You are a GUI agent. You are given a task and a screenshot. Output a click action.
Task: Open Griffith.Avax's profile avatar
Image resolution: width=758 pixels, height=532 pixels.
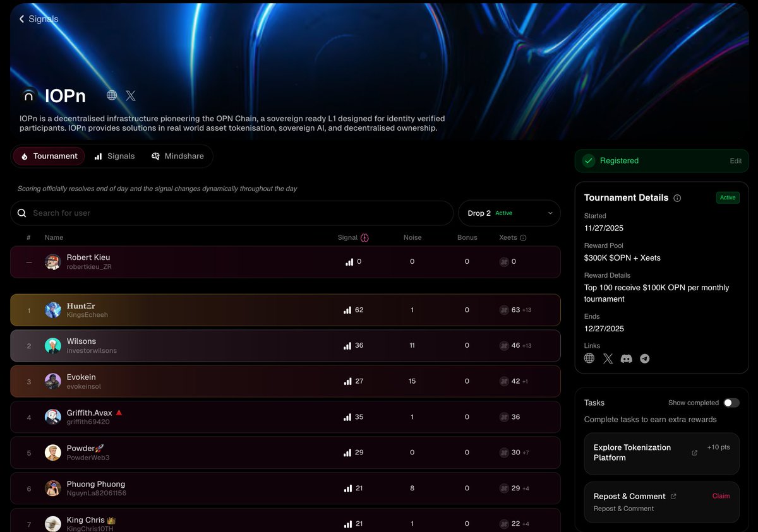[52, 417]
